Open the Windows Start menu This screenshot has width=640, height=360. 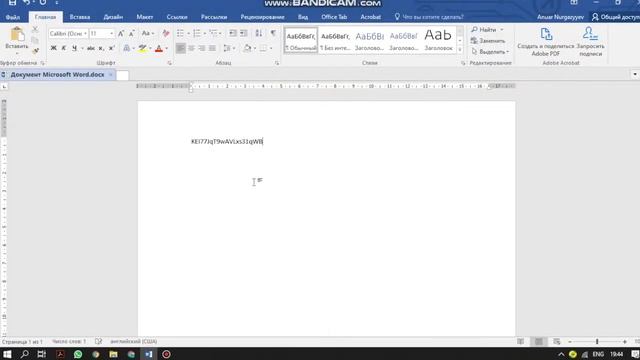pyautogui.click(x=7, y=354)
